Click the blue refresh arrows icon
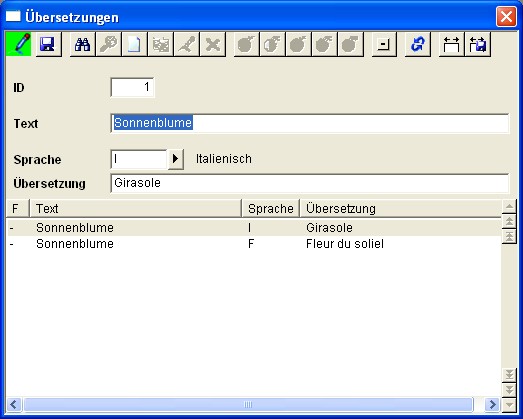This screenshot has width=523, height=419. pos(418,44)
